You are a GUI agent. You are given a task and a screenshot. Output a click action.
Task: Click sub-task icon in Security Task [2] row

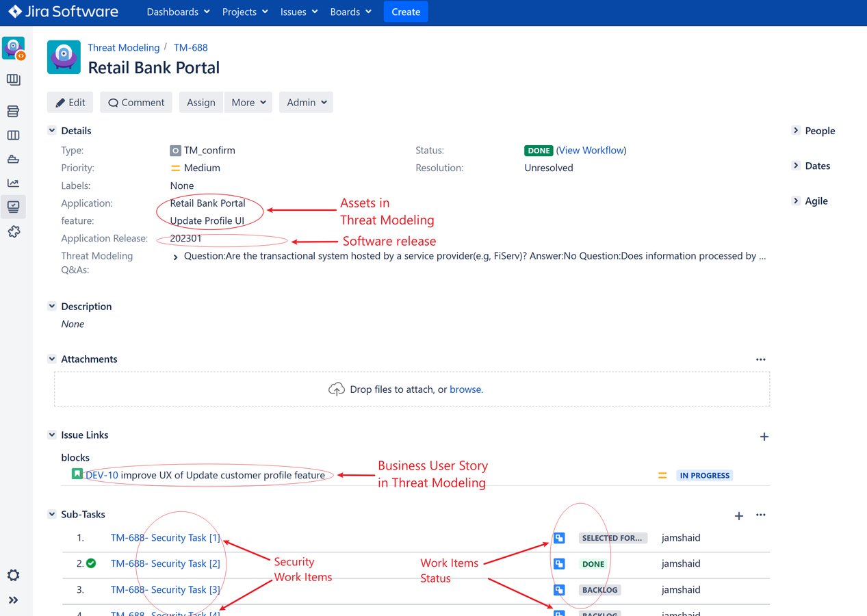pyautogui.click(x=559, y=564)
